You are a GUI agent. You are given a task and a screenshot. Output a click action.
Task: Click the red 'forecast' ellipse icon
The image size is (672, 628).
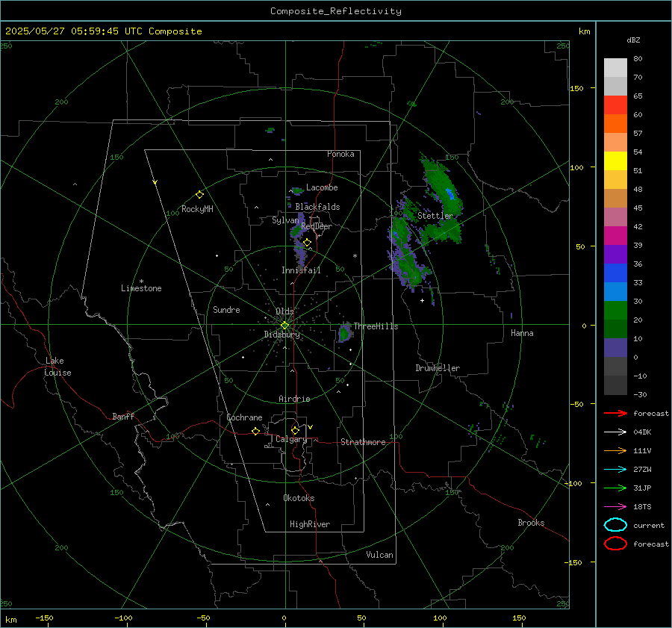[x=615, y=544]
